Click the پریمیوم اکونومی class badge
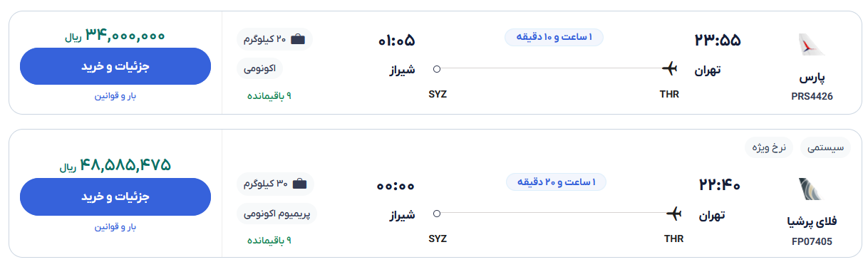Image resolution: width=868 pixels, height=262 pixels. pos(276,213)
